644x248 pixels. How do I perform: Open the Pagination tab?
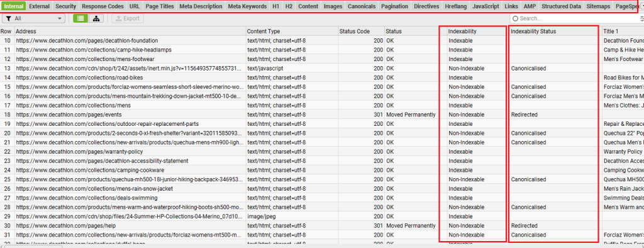[395, 6]
